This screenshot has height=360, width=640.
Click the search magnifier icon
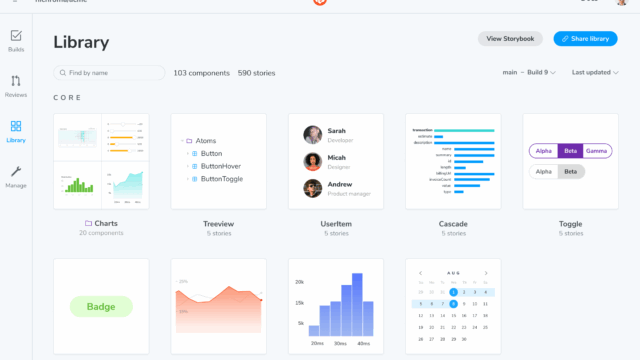[x=62, y=73]
